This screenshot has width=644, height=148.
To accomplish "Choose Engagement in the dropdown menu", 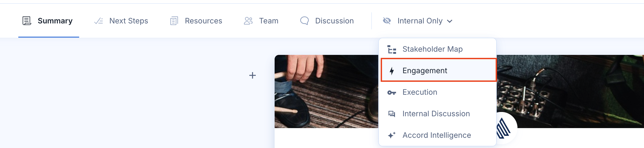I will [439, 70].
